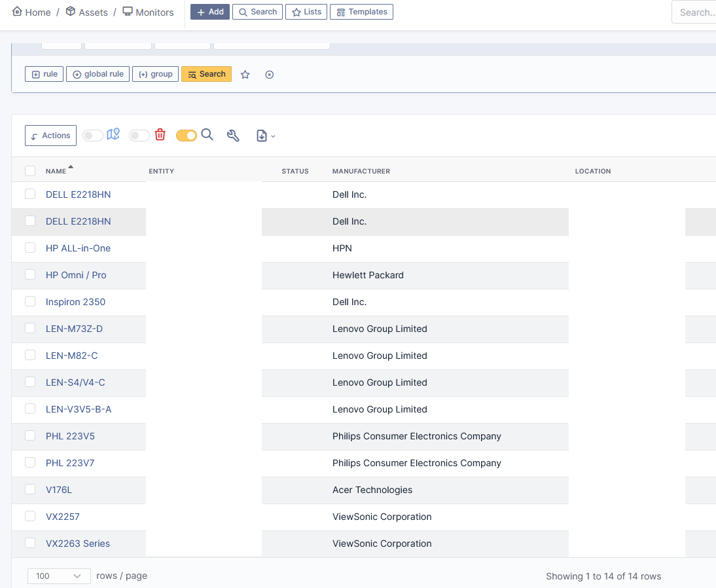Toggle the map view switch

coord(93,136)
